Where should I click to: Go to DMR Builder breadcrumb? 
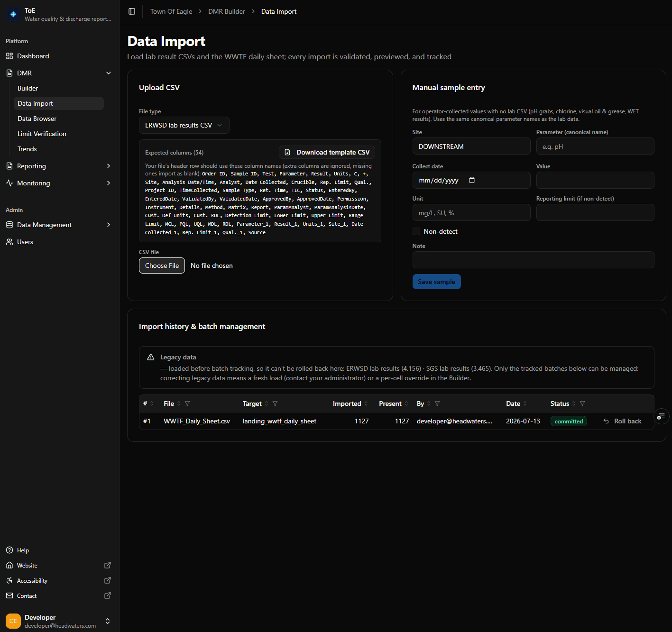(x=227, y=11)
